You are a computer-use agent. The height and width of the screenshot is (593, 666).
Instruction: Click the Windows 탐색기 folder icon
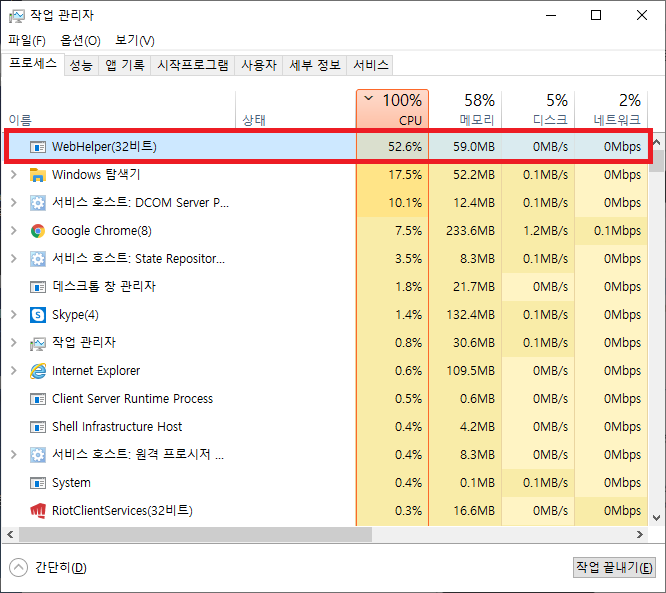point(38,175)
